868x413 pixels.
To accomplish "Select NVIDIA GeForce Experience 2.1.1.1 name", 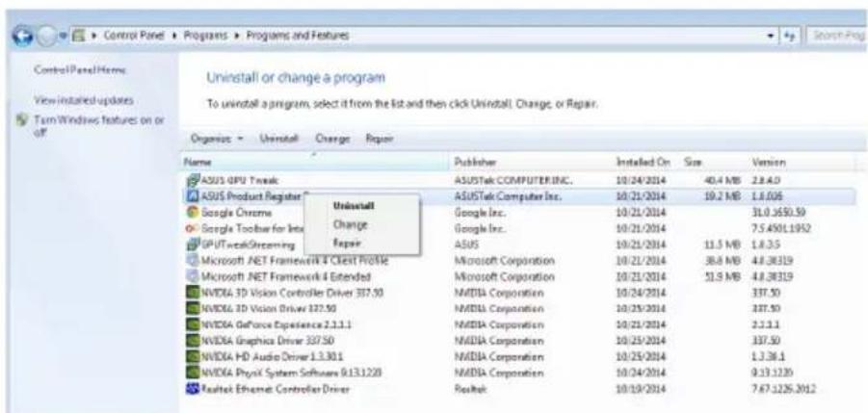I will pyautogui.click(x=276, y=325).
